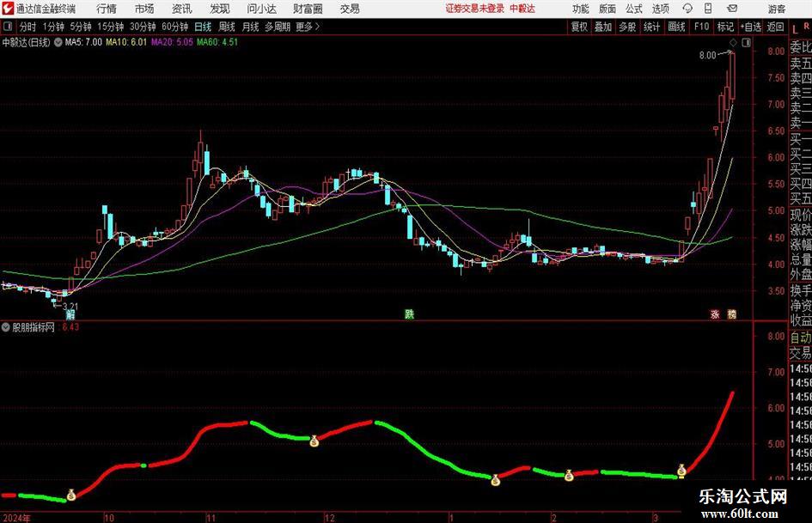Open the 财富圈 menu
The width and height of the screenshot is (812, 523).
(308, 9)
